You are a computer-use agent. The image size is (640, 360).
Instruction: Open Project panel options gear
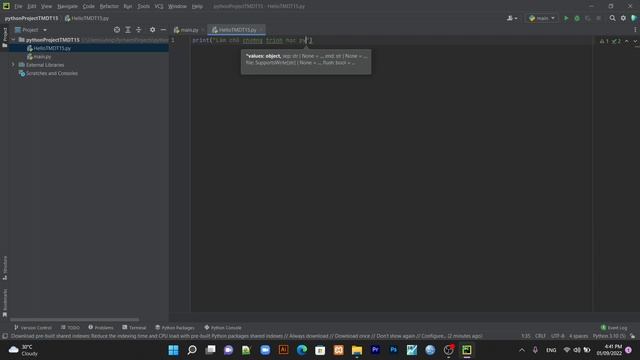tap(152, 30)
